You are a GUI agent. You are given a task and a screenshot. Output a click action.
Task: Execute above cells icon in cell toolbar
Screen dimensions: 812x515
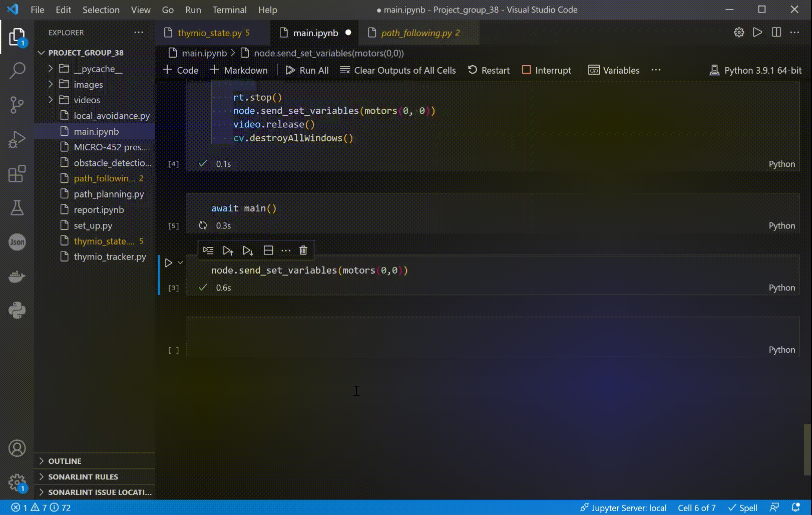pos(228,250)
